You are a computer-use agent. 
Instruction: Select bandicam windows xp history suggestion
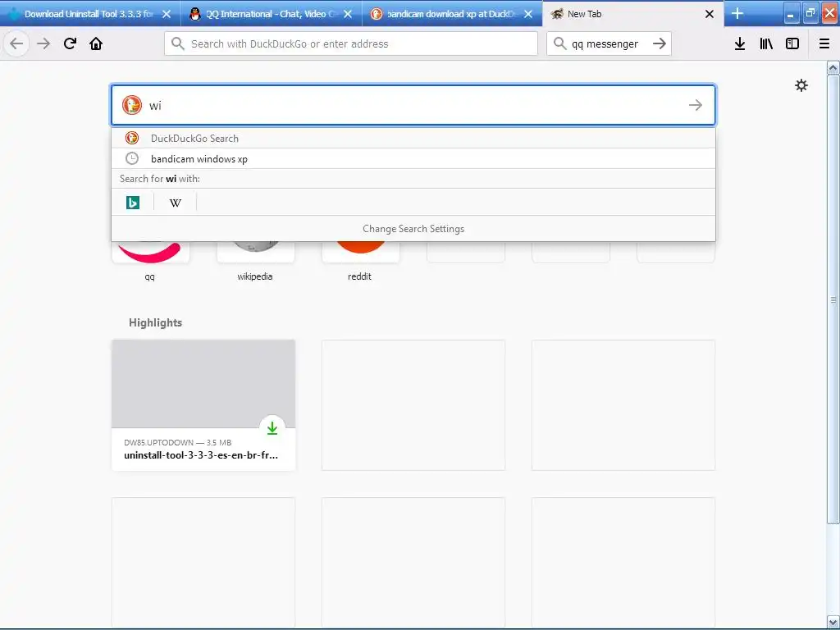point(413,158)
